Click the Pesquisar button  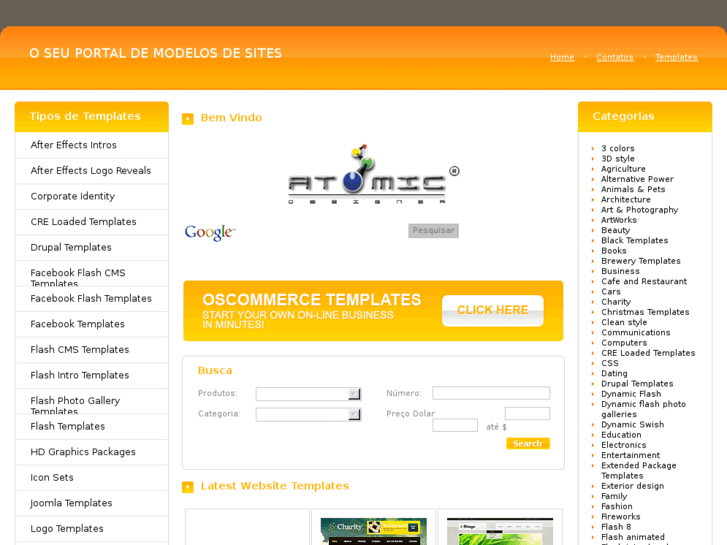coord(434,231)
